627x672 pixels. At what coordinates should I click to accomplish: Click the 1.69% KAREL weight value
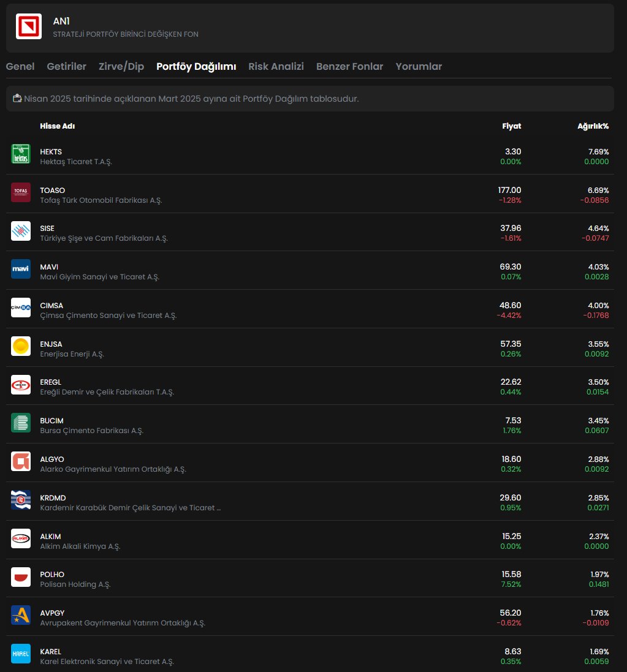[x=599, y=651]
